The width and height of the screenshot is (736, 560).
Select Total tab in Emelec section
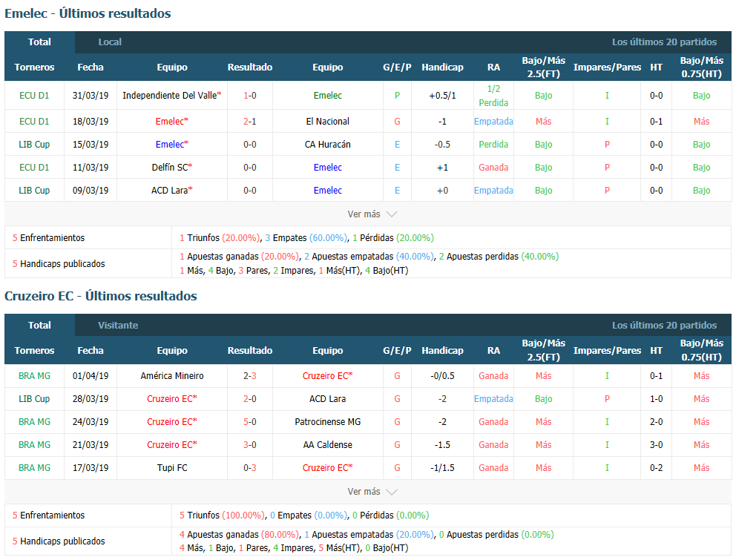(x=39, y=42)
